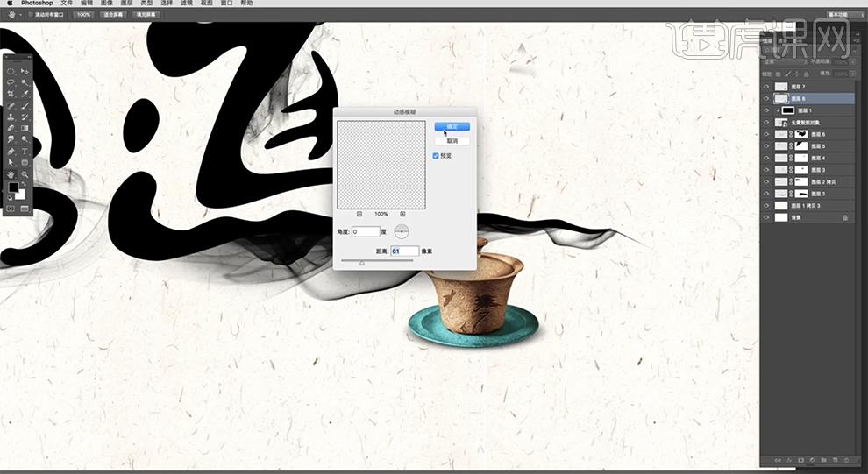Open the 帮助 (Help) menu
Image resolution: width=868 pixels, height=474 pixels.
coord(246,3)
